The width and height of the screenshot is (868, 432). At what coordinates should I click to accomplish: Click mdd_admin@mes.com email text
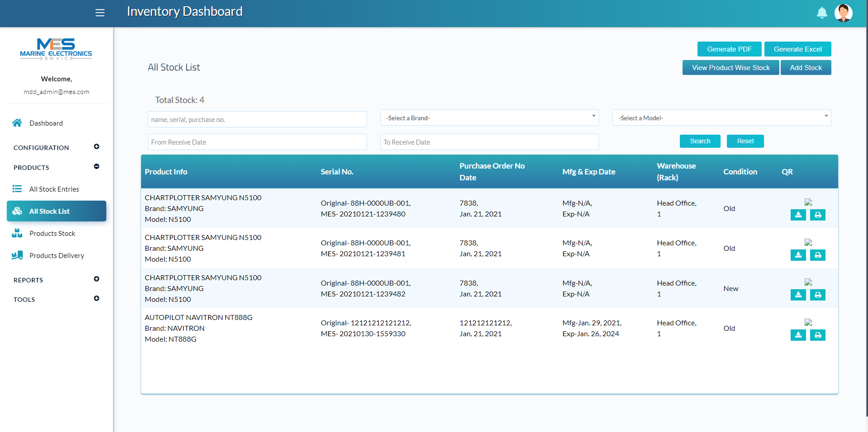click(57, 92)
